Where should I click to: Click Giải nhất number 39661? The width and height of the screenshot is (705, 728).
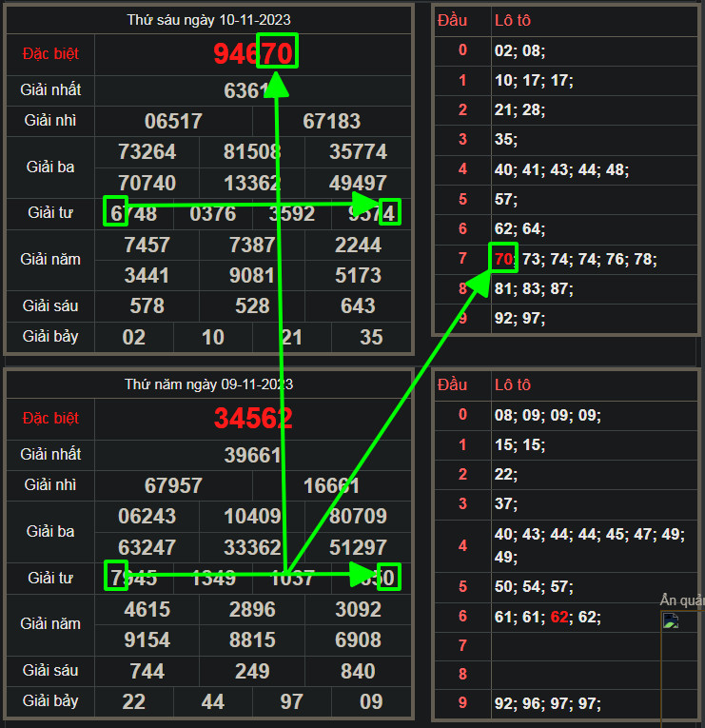tap(253, 455)
